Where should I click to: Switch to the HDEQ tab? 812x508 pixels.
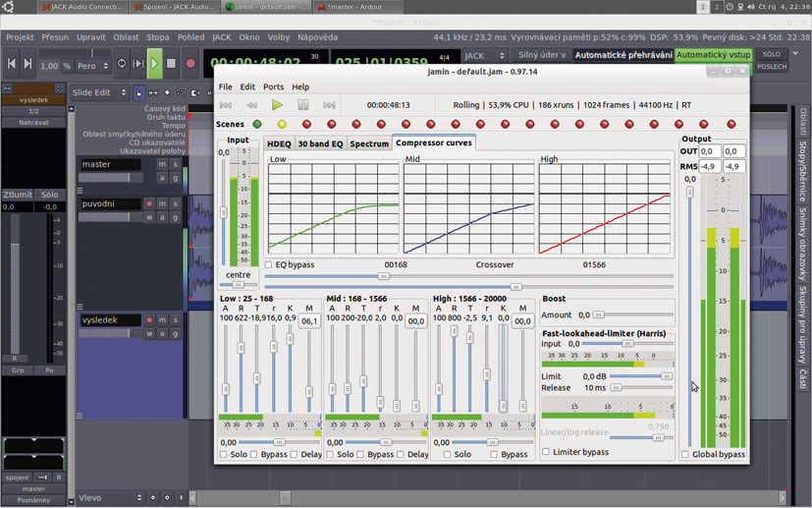pos(279,144)
